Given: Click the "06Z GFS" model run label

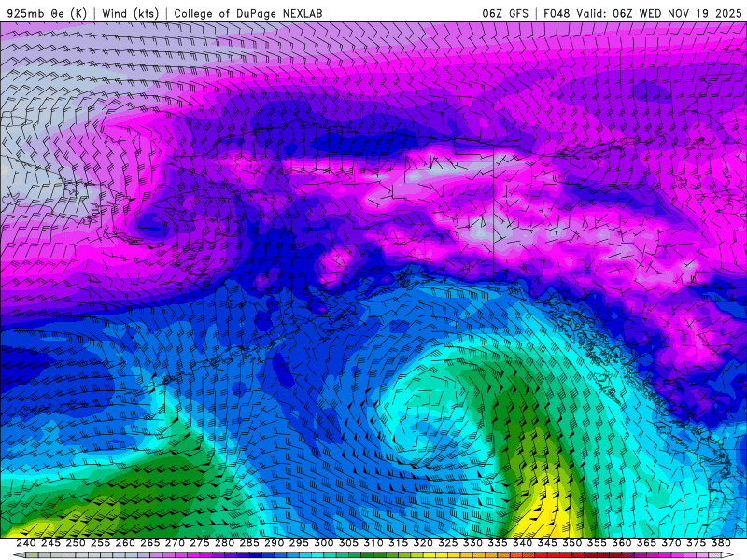Looking at the screenshot, I should click(505, 13).
